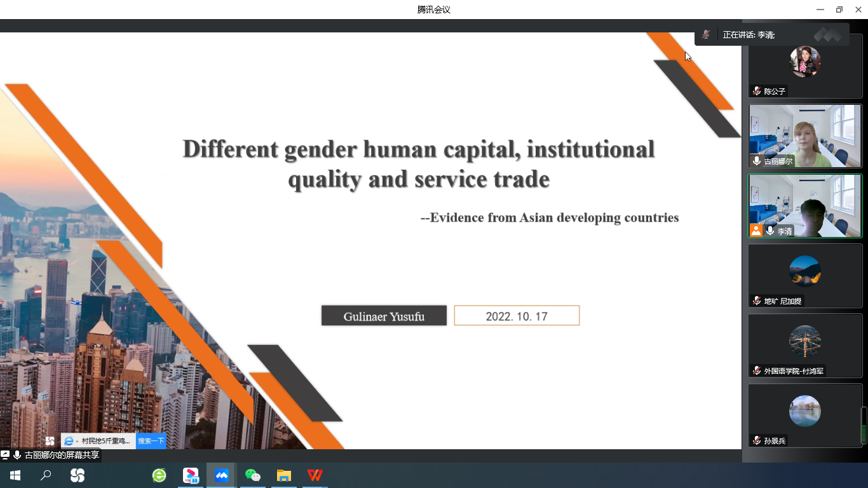Click the 搜索一下 search button
Viewport: 868px width, 488px height.
pos(151,441)
